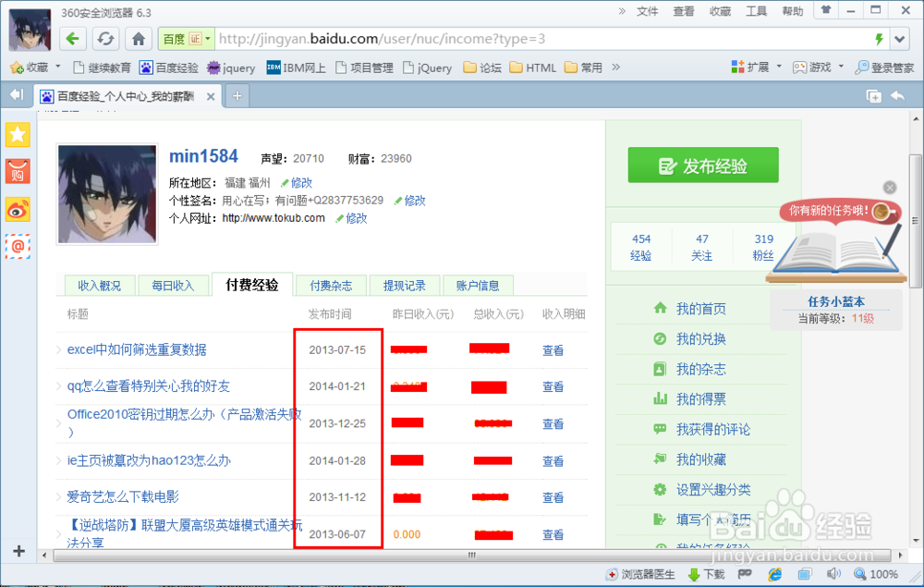Open 下载 downloads in status bar
The height and width of the screenshot is (587, 924).
(x=707, y=574)
